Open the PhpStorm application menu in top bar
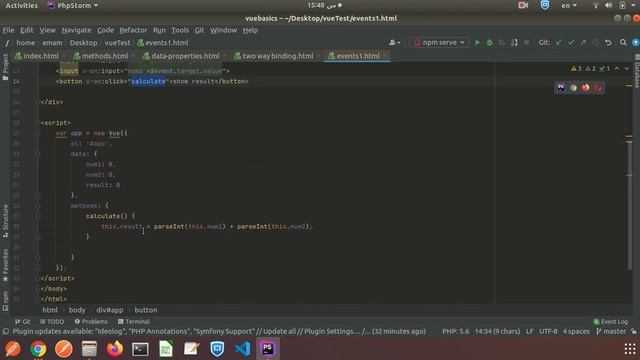The height and width of the screenshot is (360, 640). (73, 5)
